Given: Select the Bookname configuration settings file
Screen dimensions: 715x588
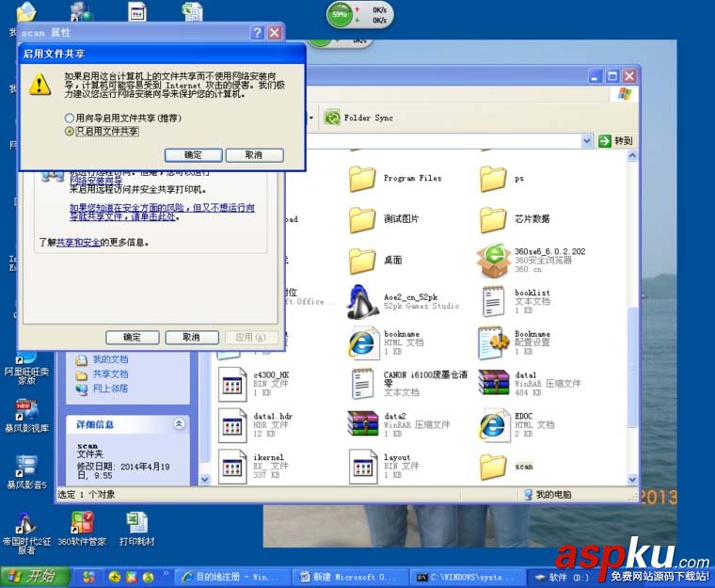Looking at the screenshot, I should (x=493, y=343).
